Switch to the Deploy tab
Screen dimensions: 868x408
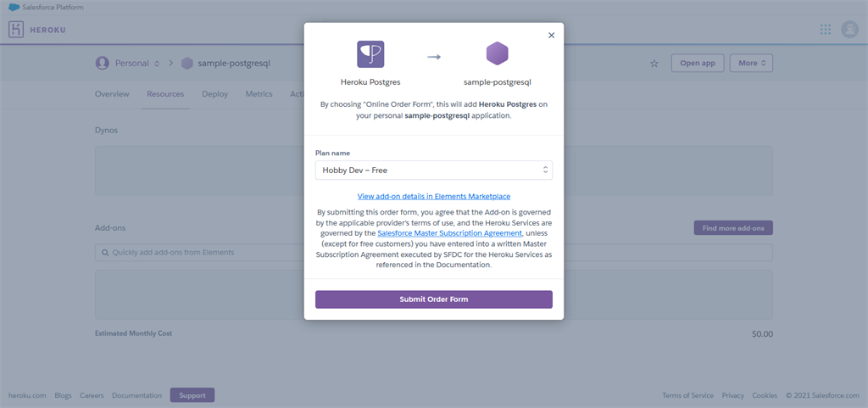214,94
